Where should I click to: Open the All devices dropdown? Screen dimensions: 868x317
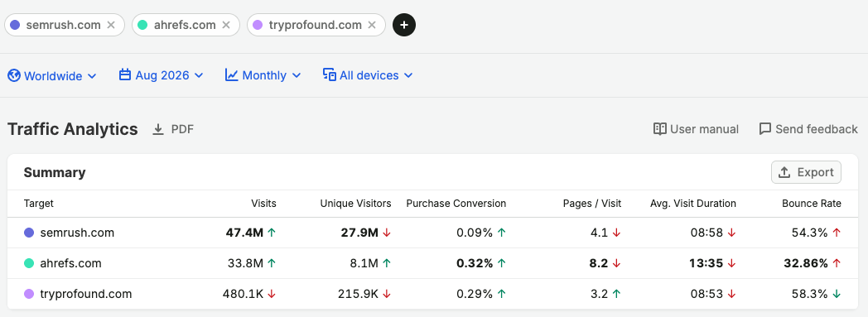pos(368,76)
